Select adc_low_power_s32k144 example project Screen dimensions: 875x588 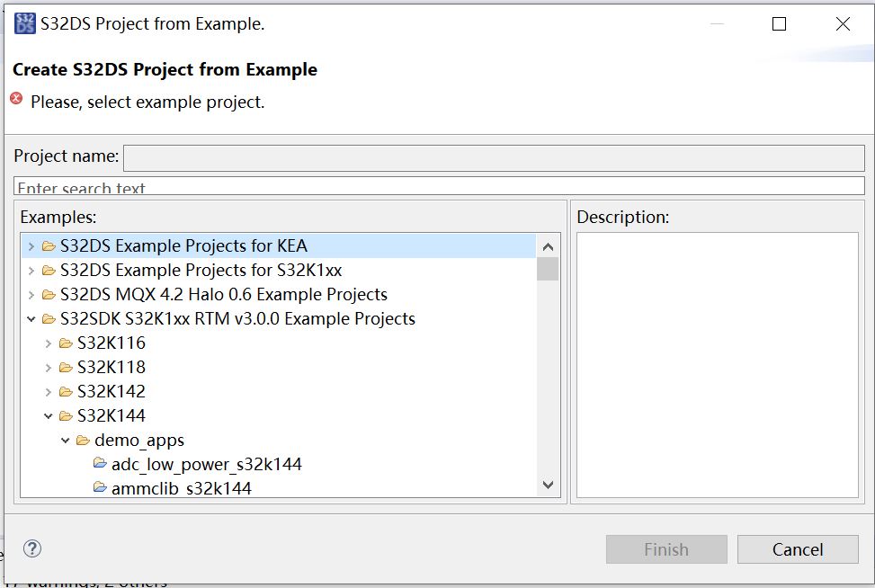pos(206,464)
